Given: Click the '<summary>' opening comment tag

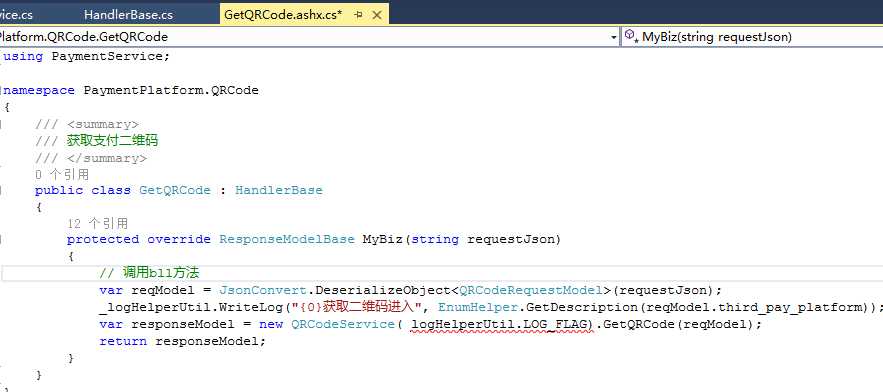Looking at the screenshot, I should tap(102, 124).
